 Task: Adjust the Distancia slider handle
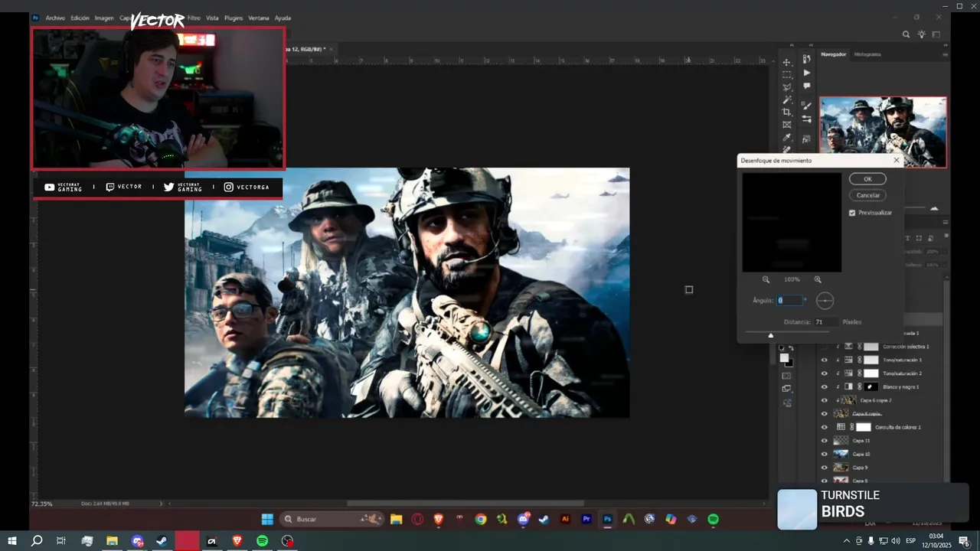coord(771,335)
